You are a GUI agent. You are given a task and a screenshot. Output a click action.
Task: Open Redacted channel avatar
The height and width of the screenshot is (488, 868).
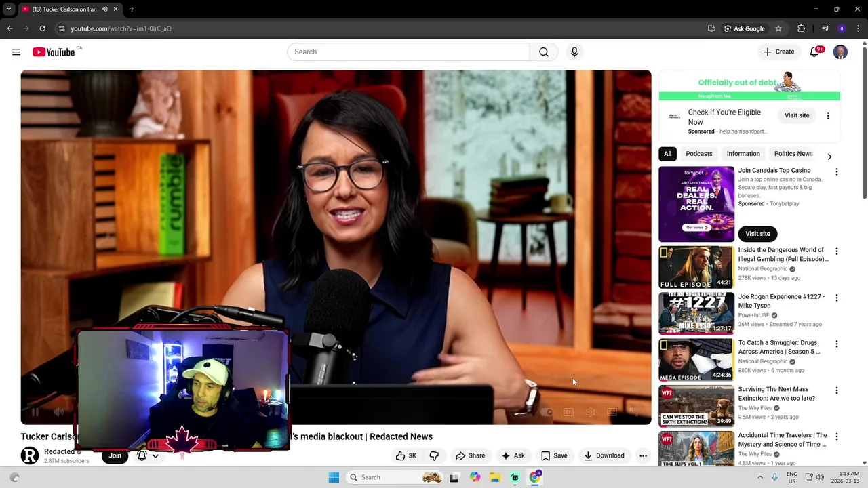pos(30,455)
